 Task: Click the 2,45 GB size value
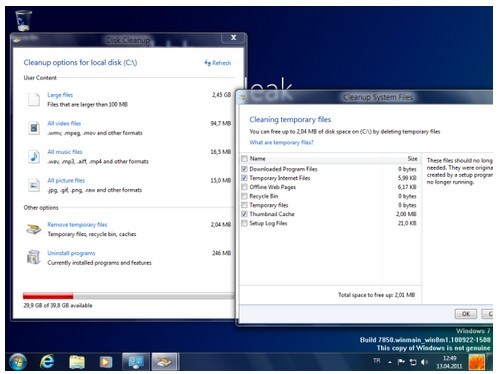pos(221,95)
